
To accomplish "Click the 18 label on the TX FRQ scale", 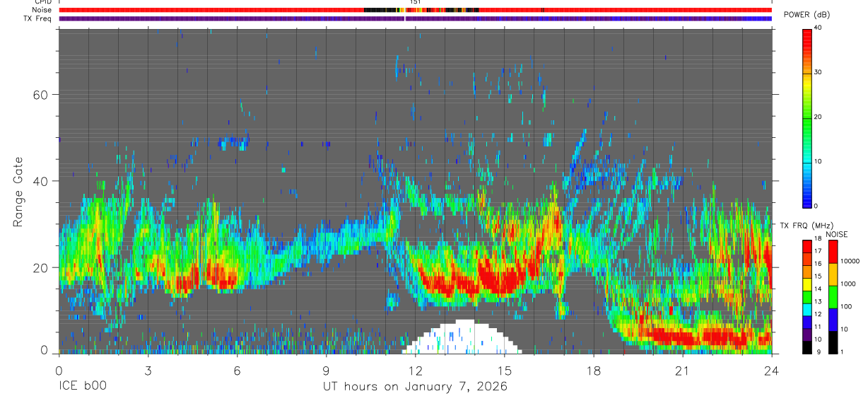I will (x=818, y=239).
